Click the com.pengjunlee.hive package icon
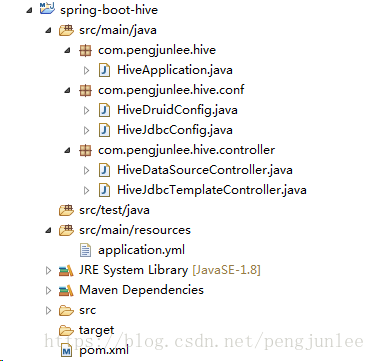Image resolution: width=375 pixels, height=361 pixels. [x=85, y=51]
